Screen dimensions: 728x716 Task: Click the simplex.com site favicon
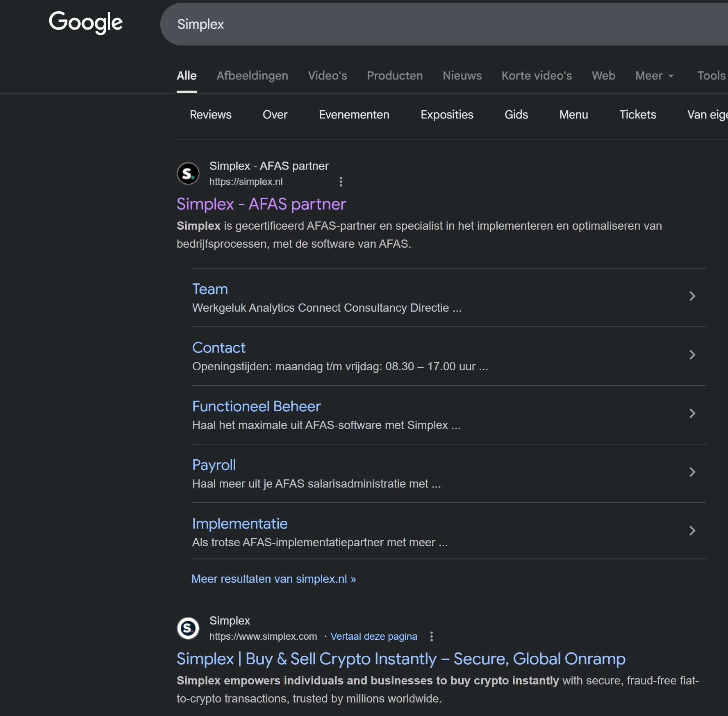pyautogui.click(x=188, y=628)
